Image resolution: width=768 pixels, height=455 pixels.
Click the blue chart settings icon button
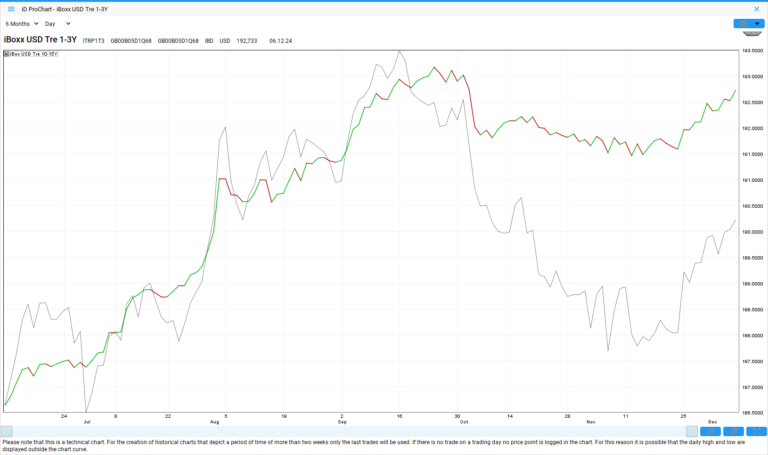coord(743,24)
